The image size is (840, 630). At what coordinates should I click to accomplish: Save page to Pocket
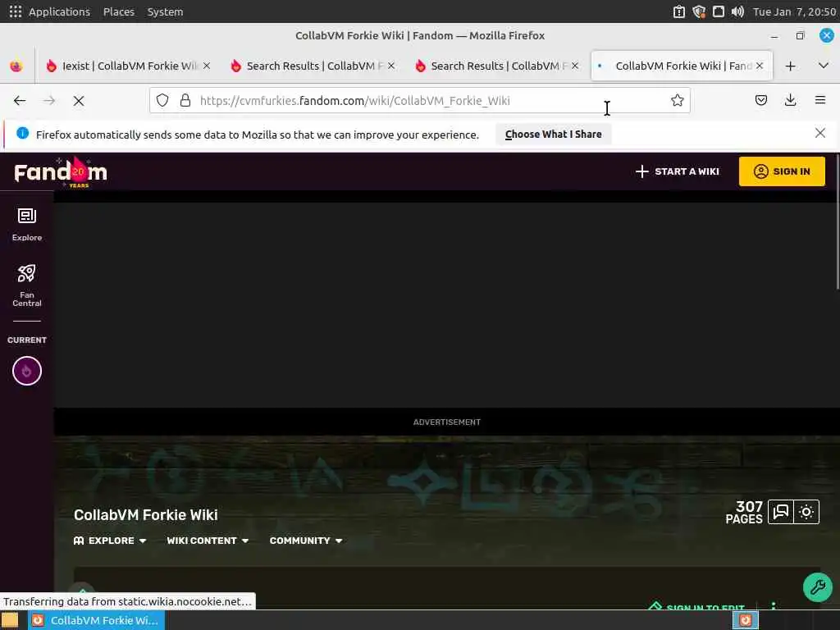(760, 100)
